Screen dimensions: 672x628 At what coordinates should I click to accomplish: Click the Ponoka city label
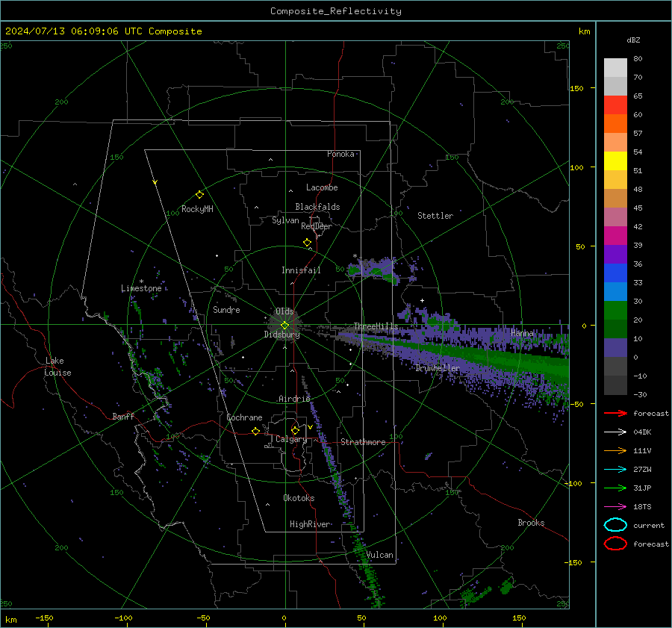[340, 154]
